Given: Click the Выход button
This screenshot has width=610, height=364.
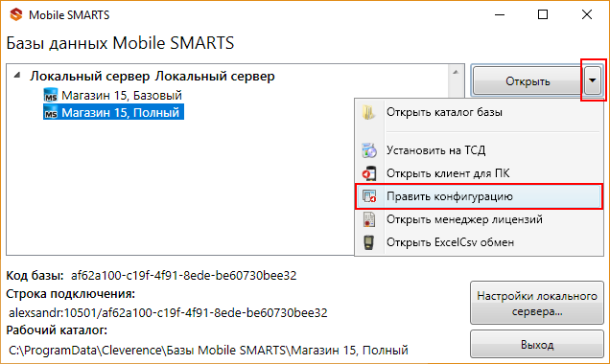Looking at the screenshot, I should (x=537, y=344).
